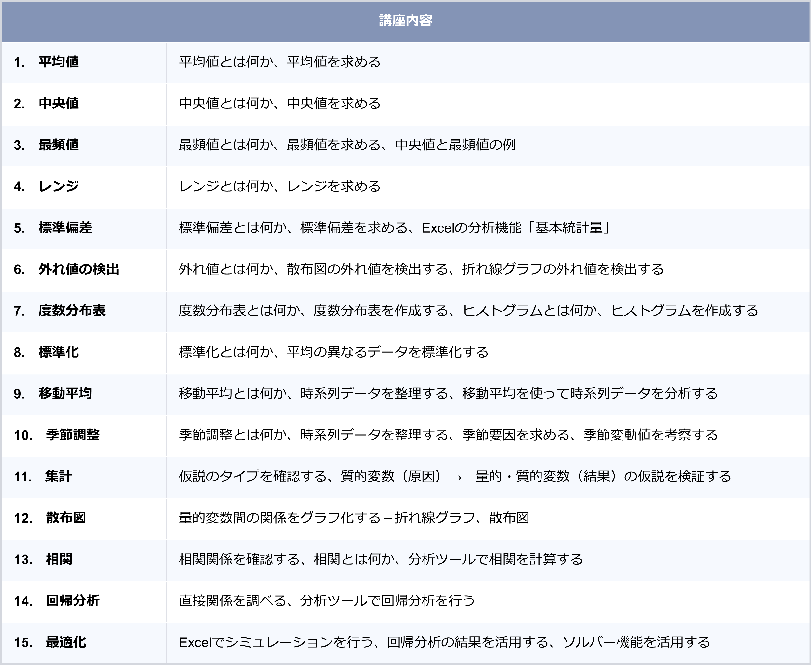Click description about ソルバー機能を活用する
Viewport: 812px width, 666px height.
[x=444, y=642]
